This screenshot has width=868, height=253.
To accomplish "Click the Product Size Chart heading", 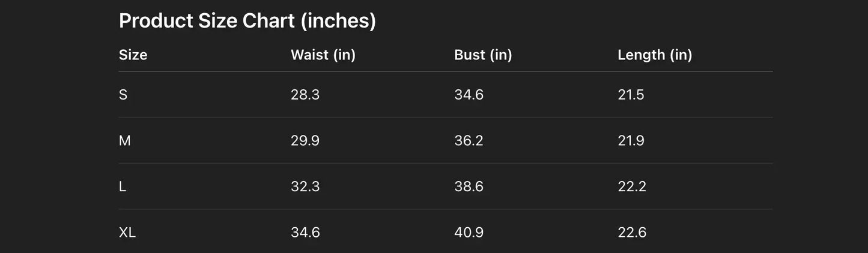I will pos(247,21).
